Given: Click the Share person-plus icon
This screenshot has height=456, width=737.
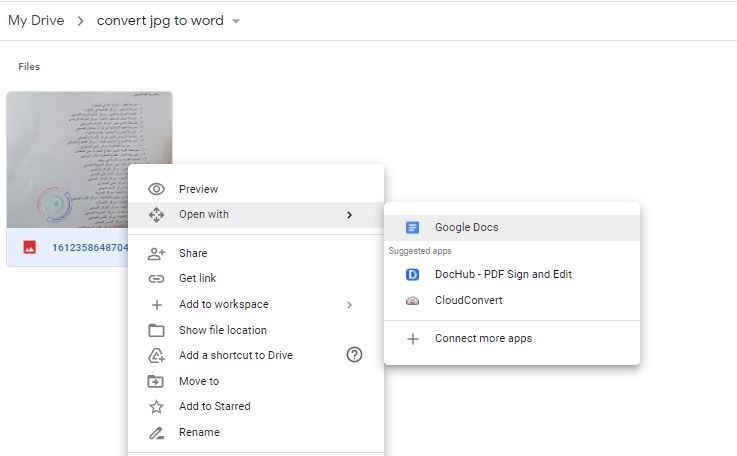Looking at the screenshot, I should pyautogui.click(x=156, y=254).
